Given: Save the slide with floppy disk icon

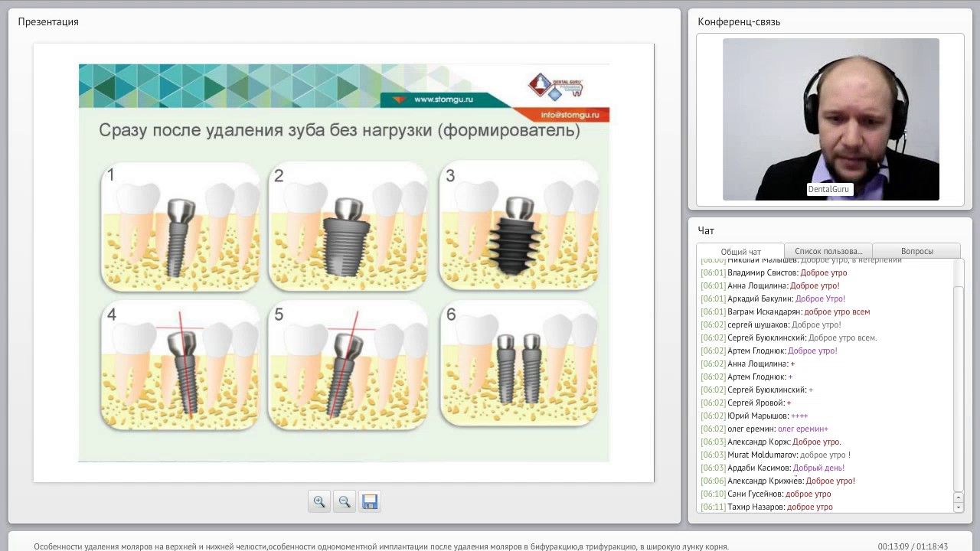Looking at the screenshot, I should (370, 501).
